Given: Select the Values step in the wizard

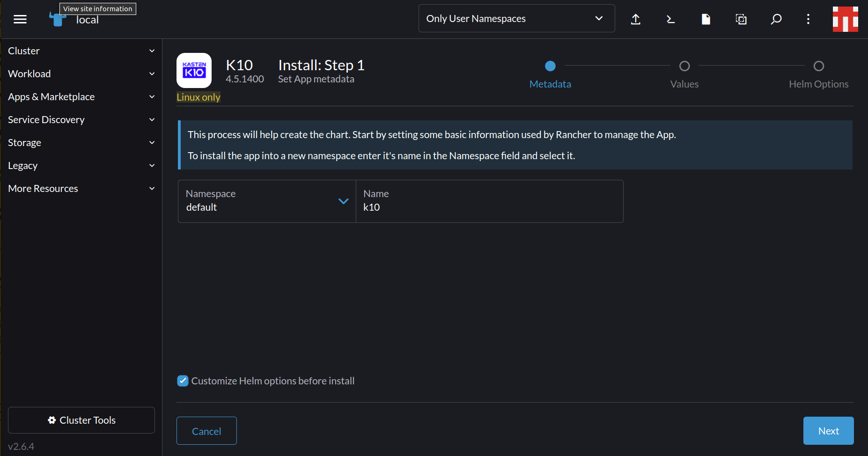Looking at the screenshot, I should (684, 66).
